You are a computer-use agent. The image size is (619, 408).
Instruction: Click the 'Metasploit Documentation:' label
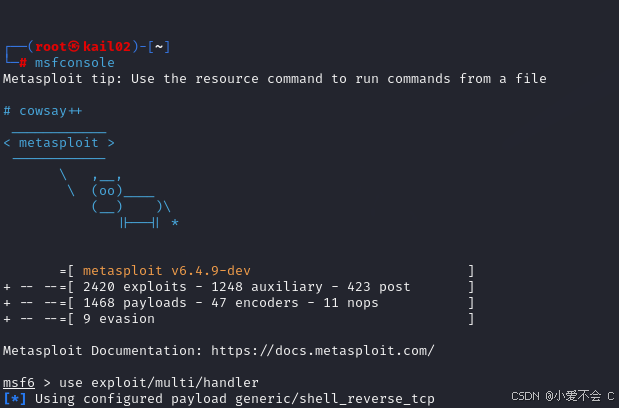pos(103,351)
